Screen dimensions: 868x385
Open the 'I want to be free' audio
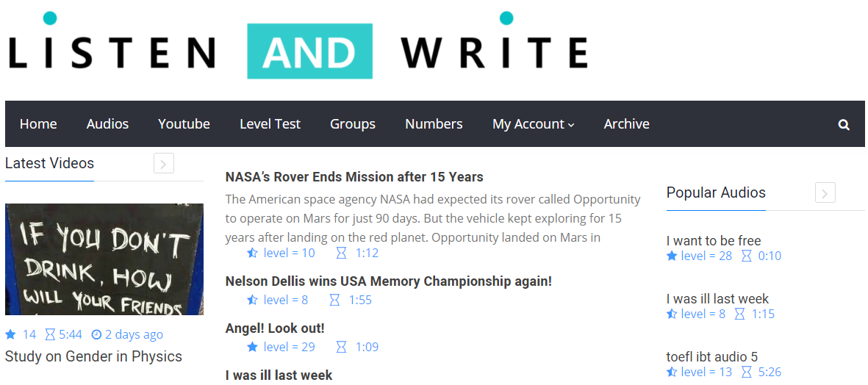pyautogui.click(x=714, y=240)
